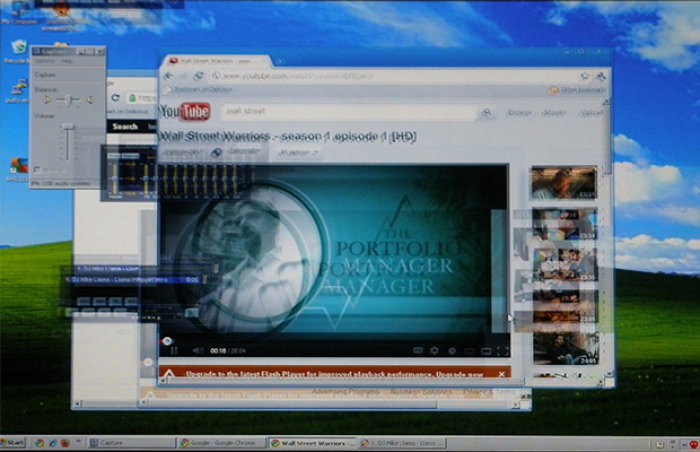This screenshot has width=700, height=452.
Task: Enter fullscreen video mode
Action: point(503,352)
